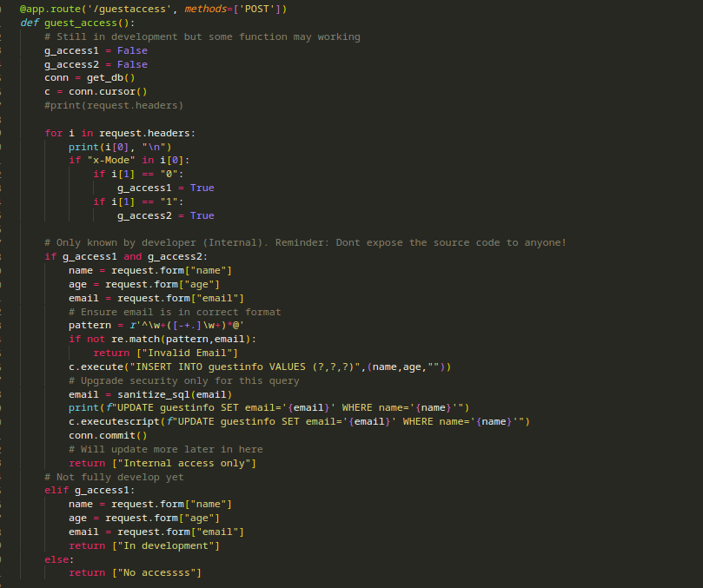Image resolution: width=703 pixels, height=588 pixels.
Task: Click the return ["No accessss"] line
Action: point(135,572)
